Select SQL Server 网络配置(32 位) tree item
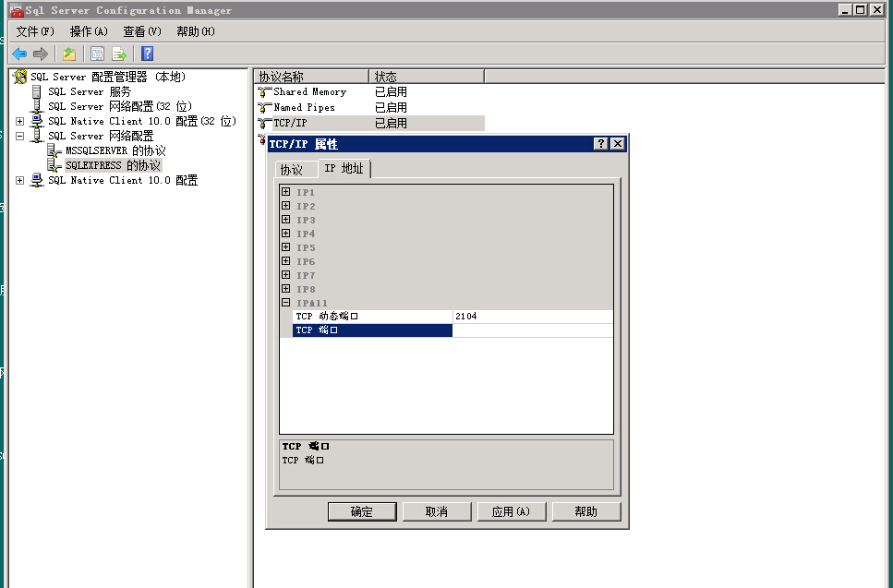Viewport: 893px width, 588px height. pyautogui.click(x=120, y=106)
